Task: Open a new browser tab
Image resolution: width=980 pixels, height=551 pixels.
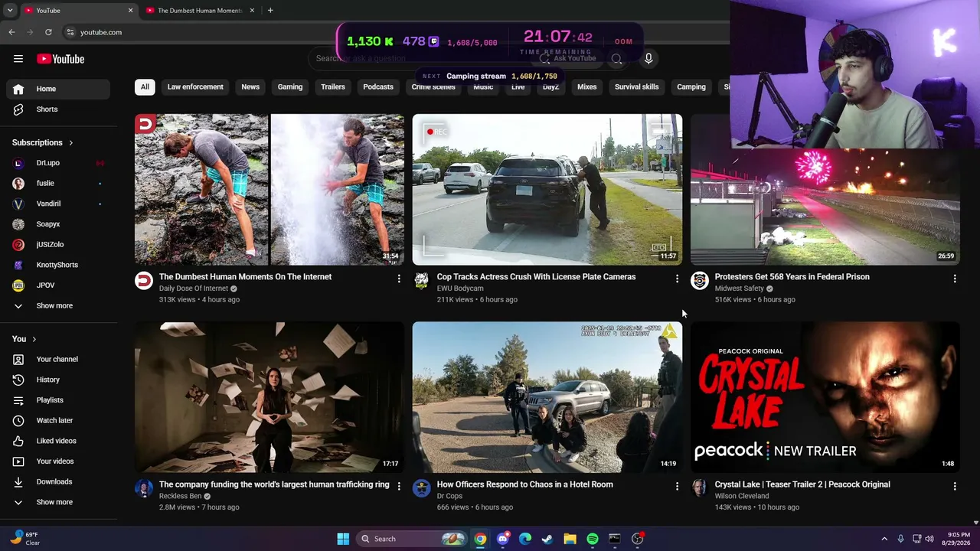Action: click(270, 11)
